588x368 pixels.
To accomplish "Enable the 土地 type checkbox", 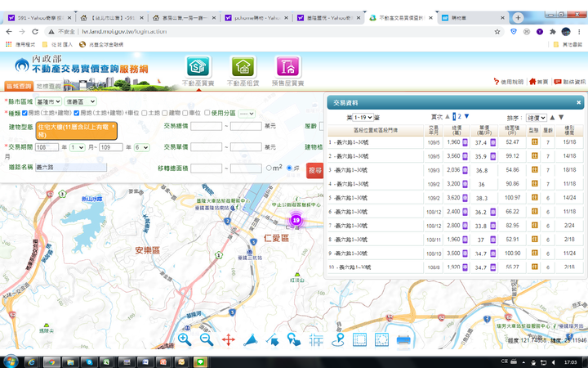I will tap(145, 113).
